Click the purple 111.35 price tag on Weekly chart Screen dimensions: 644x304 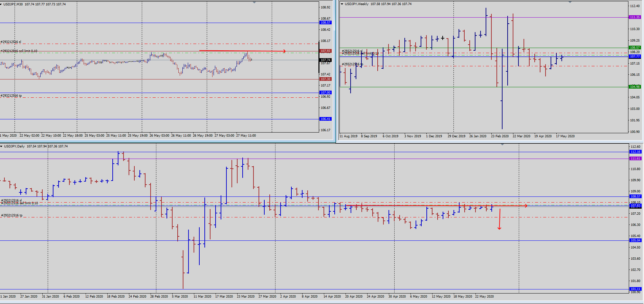pyautogui.click(x=635, y=17)
